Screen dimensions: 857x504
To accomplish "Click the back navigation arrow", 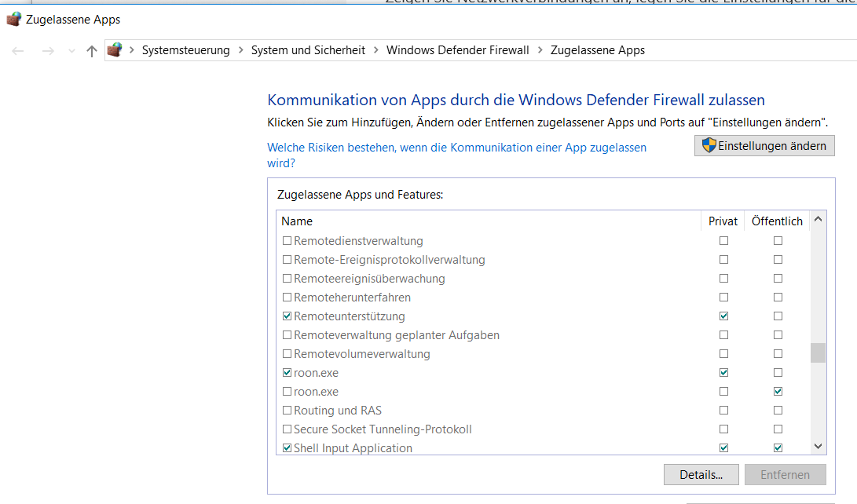I will coord(17,51).
